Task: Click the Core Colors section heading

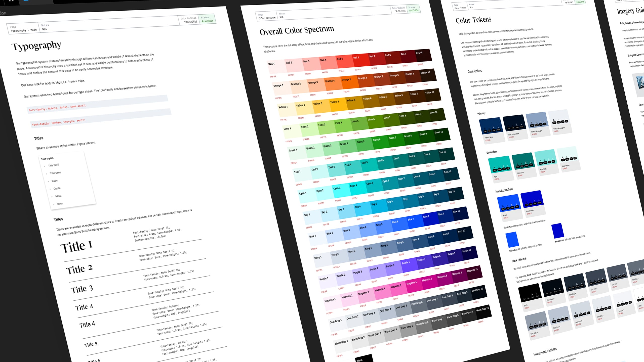Action: [x=475, y=71]
